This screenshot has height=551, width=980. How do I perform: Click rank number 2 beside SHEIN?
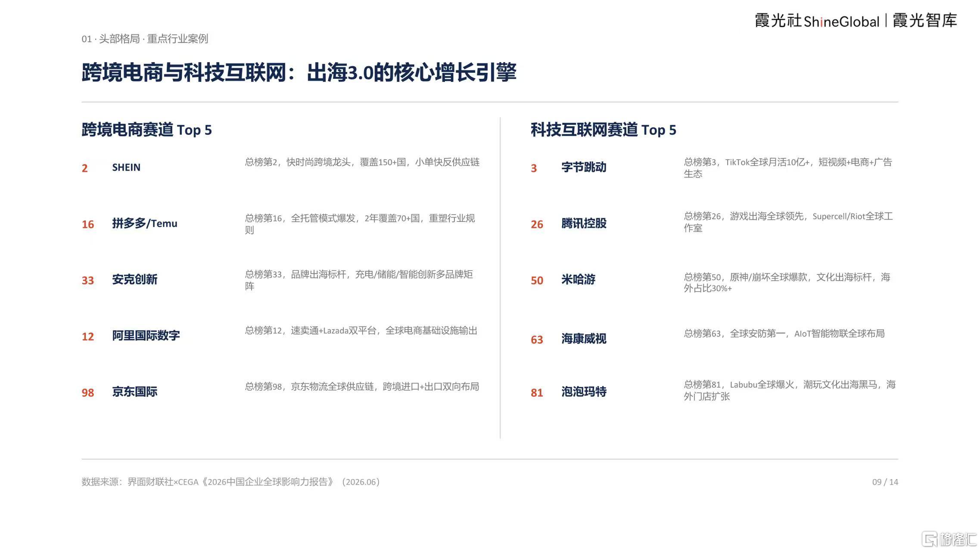84,168
